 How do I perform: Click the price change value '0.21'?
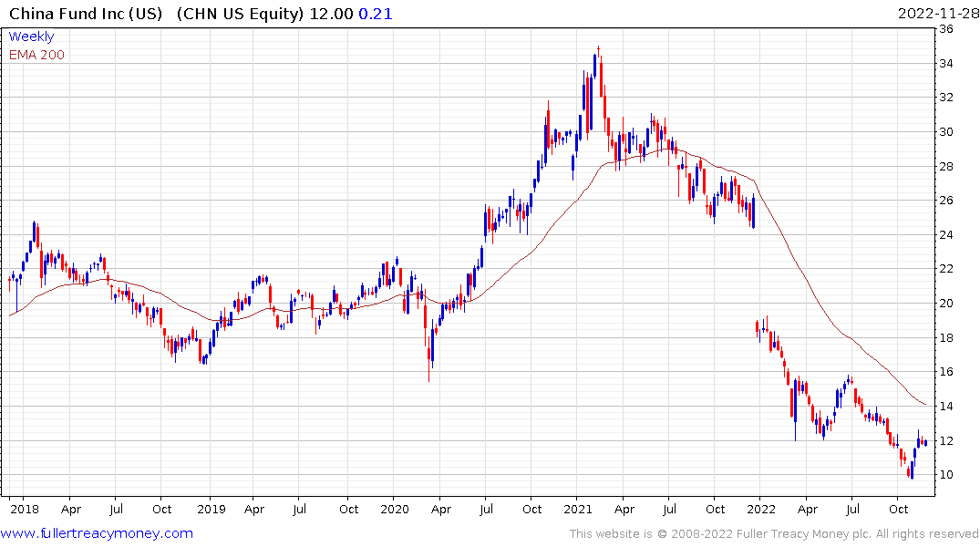pyautogui.click(x=376, y=14)
